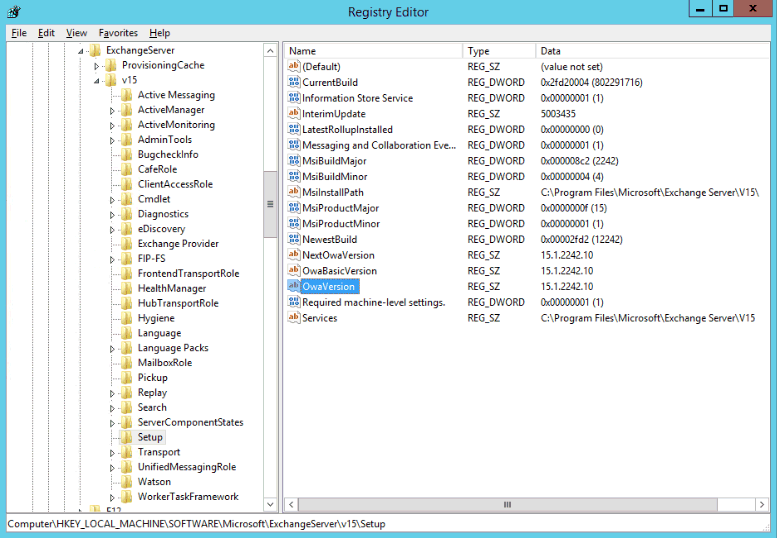The image size is (777, 538).
Task: Click the 5003435 data cell
Action: point(558,113)
